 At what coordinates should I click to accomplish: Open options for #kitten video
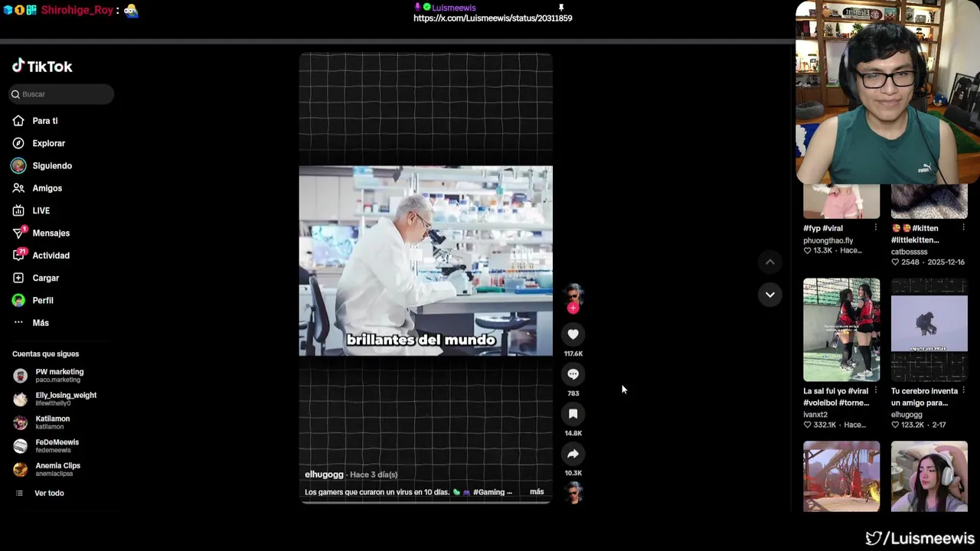click(x=963, y=228)
